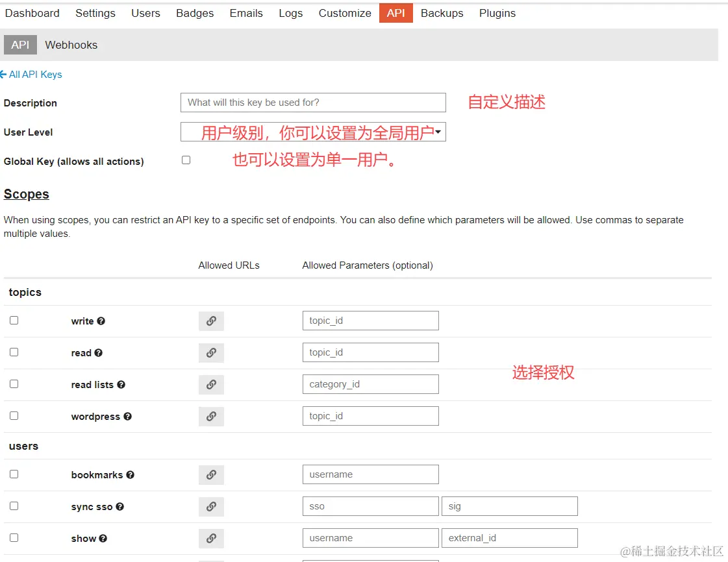This screenshot has height=562, width=728.
Task: Open help icon next to write
Action: [101, 321]
